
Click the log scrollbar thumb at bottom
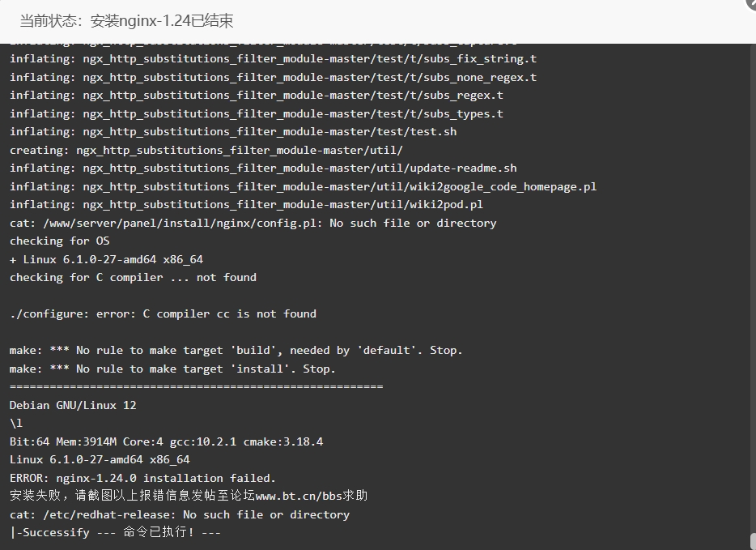753,541
